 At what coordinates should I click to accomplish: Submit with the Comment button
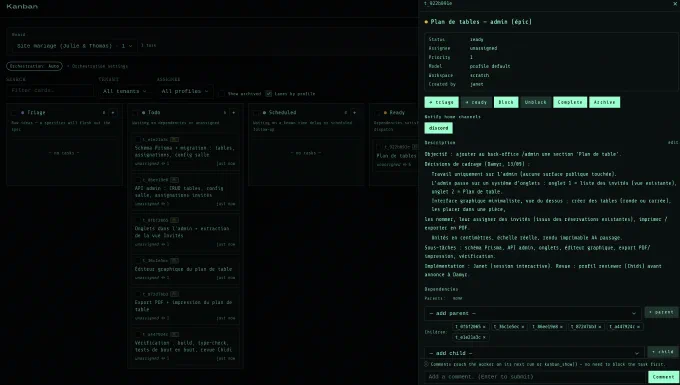[x=664, y=377]
